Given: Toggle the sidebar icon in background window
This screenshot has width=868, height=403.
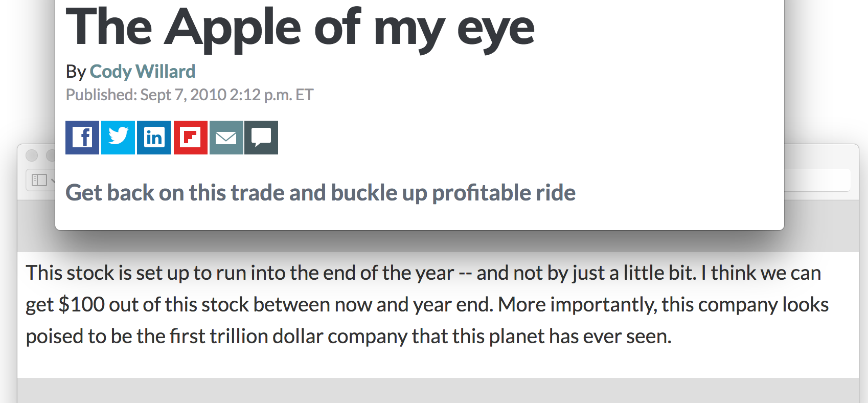Looking at the screenshot, I should click(x=39, y=180).
